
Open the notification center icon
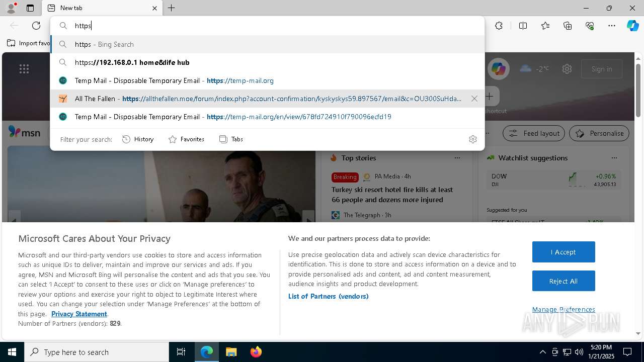point(627,352)
